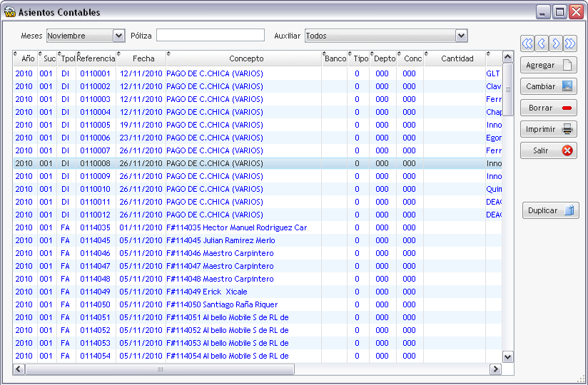Go to next record arrow

[556, 43]
